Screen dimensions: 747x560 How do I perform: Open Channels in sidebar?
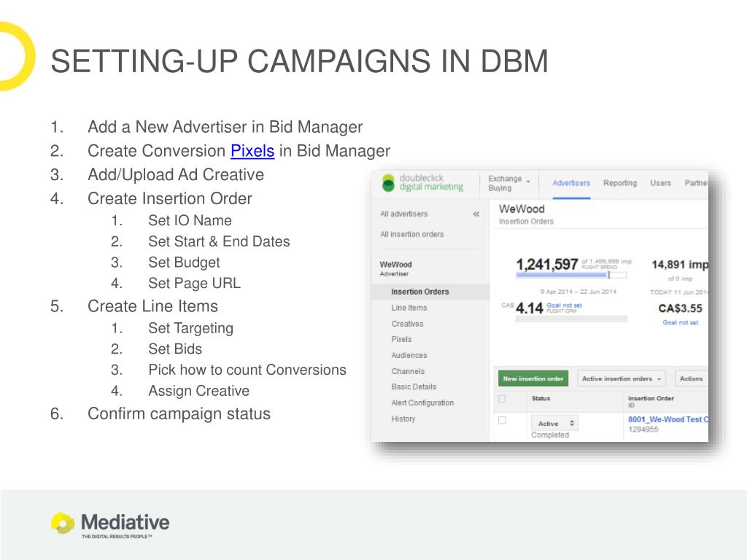pos(408,371)
